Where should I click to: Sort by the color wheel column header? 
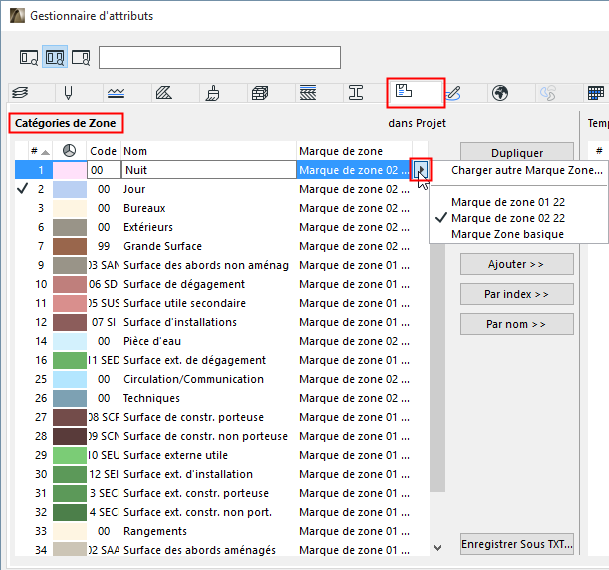point(70,151)
